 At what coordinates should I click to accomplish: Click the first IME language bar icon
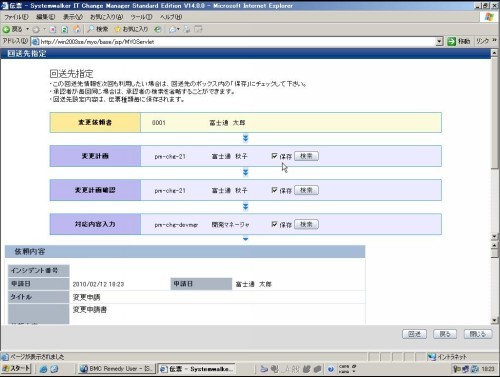(264, 369)
